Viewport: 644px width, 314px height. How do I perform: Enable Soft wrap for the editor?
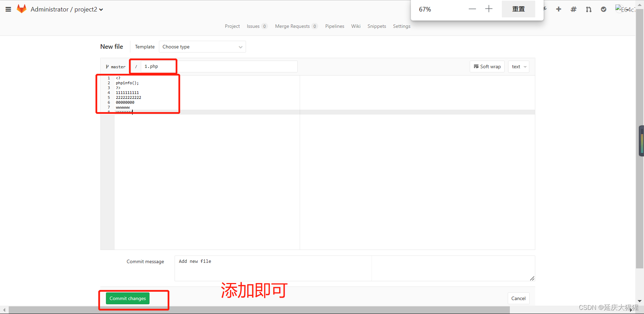(x=487, y=66)
